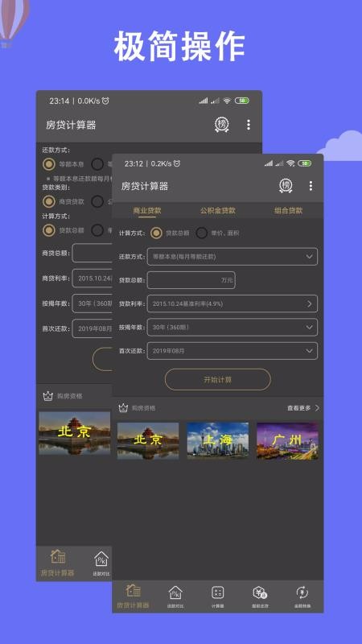This screenshot has height=644, width=362.
Task: Click the 开始计算 button
Action: (218, 379)
